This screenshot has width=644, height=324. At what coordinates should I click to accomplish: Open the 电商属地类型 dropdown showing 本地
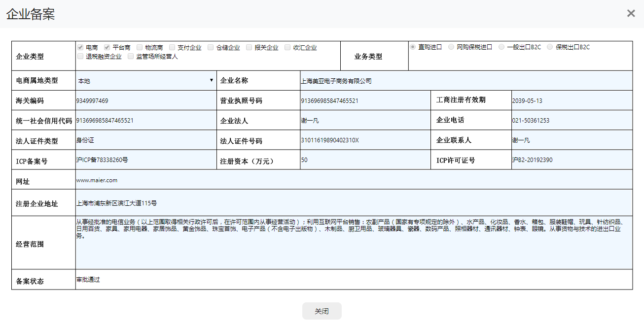tap(146, 80)
